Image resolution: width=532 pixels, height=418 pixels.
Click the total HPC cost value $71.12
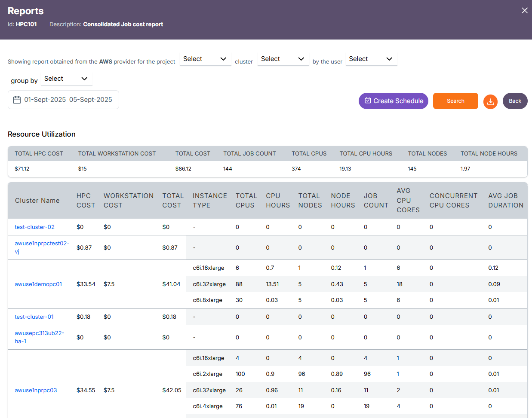[x=22, y=169]
